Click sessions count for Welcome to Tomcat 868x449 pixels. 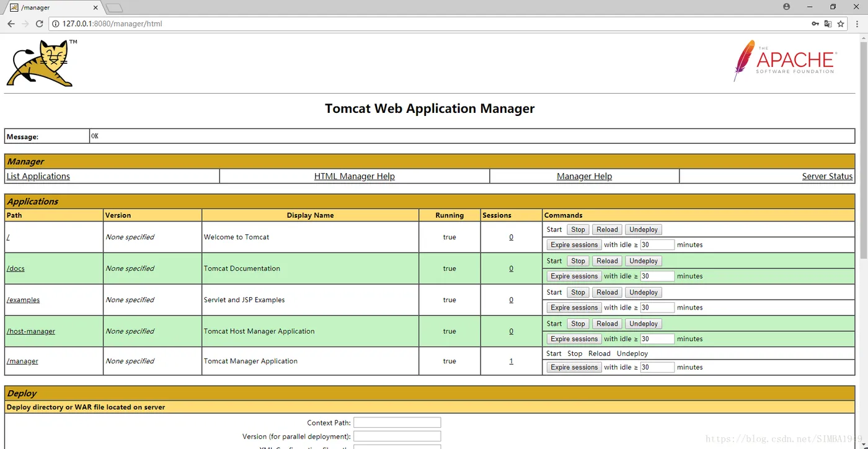511,237
